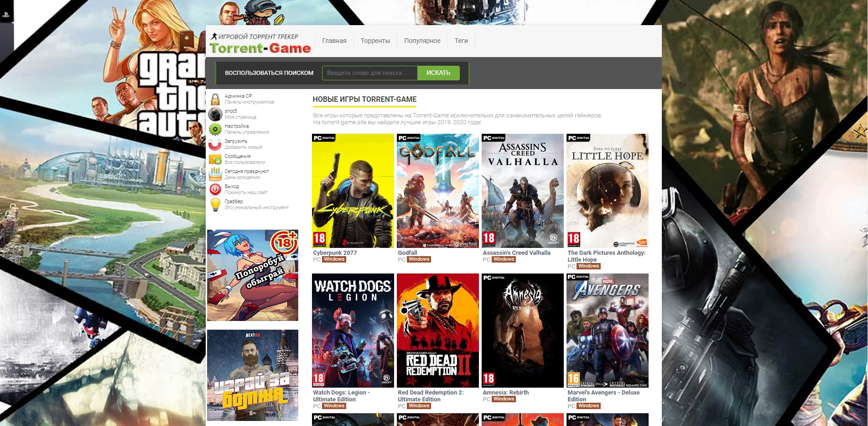Click the Windows tag under Marvel's Avengers
This screenshot has height=426, width=868.
(589, 406)
